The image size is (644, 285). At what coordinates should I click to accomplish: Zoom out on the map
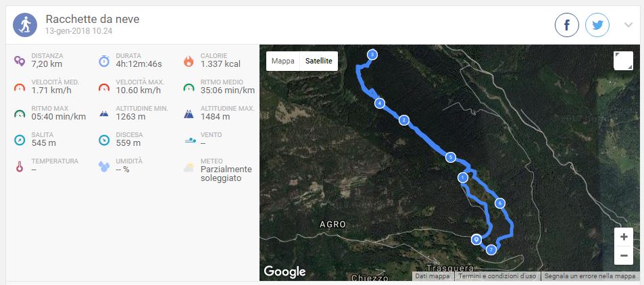[x=623, y=256]
